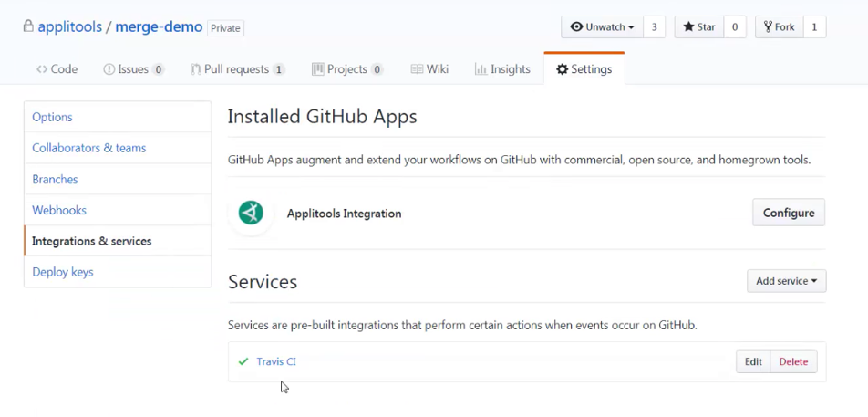The image size is (868, 417).
Task: Click the private repository lock icon
Action: coord(27,26)
